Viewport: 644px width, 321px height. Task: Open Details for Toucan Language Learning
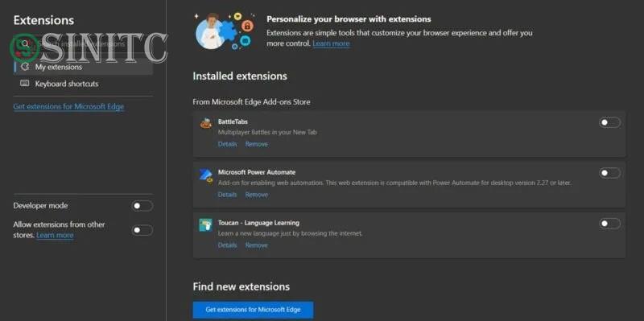pyautogui.click(x=227, y=245)
